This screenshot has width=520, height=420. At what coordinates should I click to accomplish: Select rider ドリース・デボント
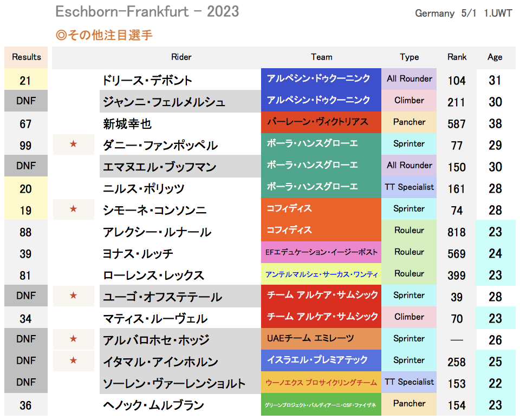tap(147, 81)
